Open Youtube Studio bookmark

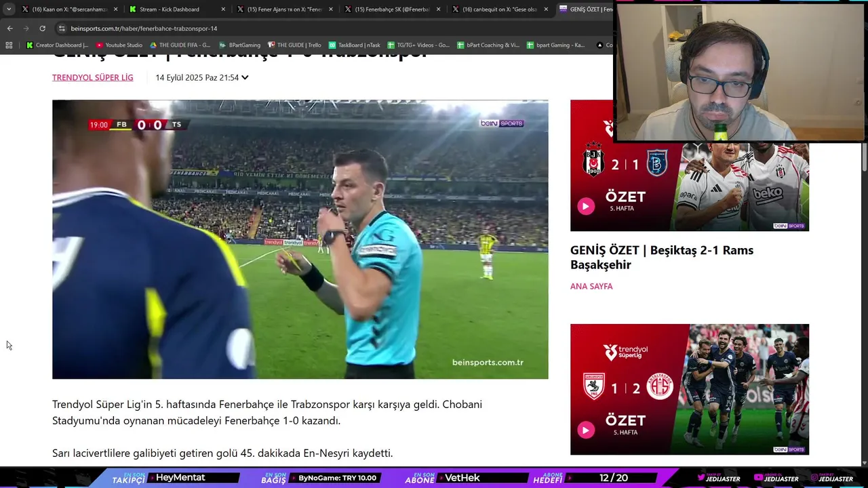point(119,45)
